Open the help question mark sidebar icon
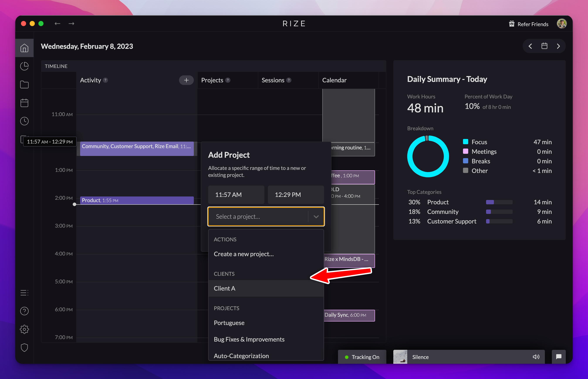Image resolution: width=588 pixels, height=379 pixels. pyautogui.click(x=24, y=311)
